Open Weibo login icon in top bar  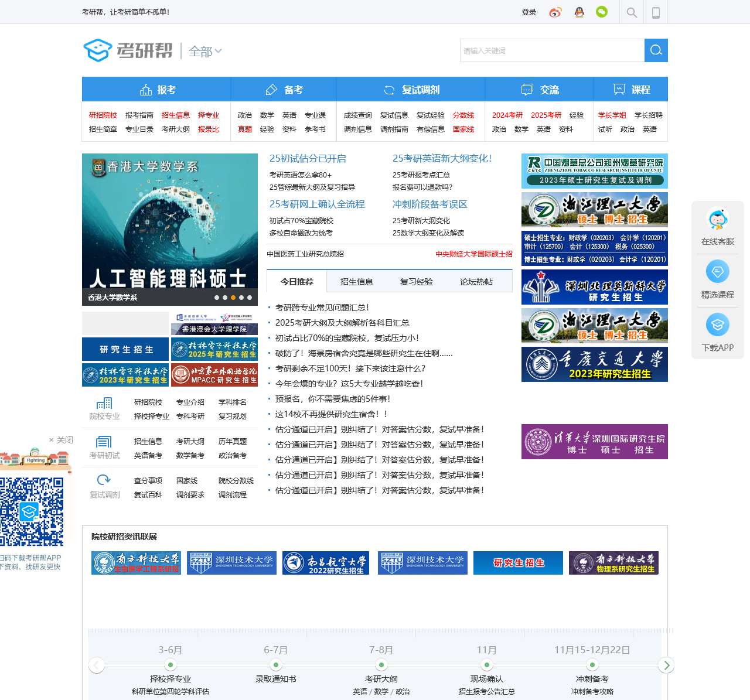(555, 12)
